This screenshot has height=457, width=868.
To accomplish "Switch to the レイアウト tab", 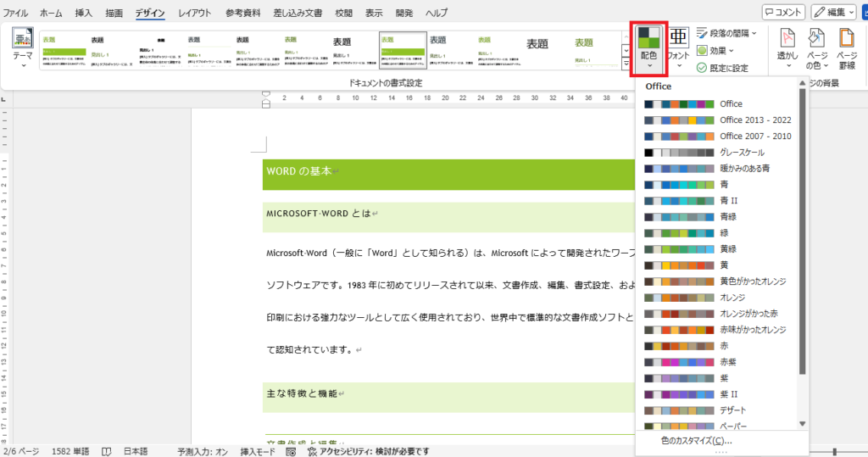I will [194, 12].
